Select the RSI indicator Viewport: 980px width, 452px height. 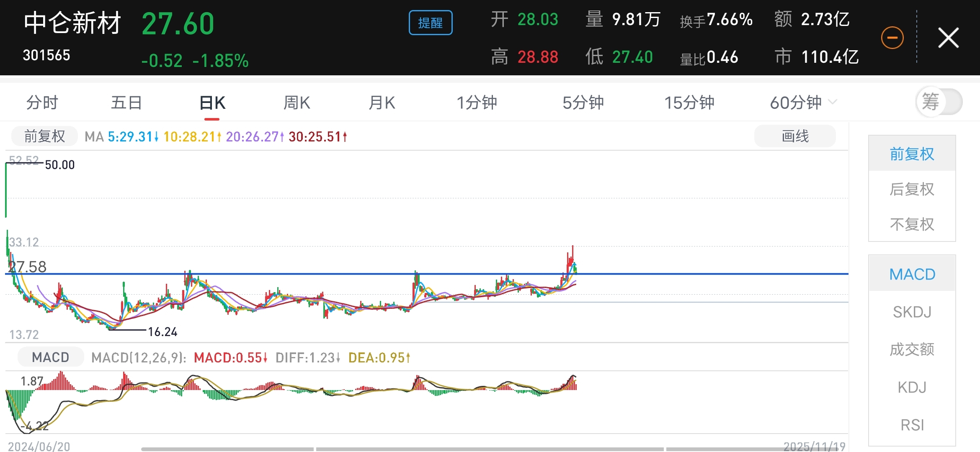click(912, 425)
